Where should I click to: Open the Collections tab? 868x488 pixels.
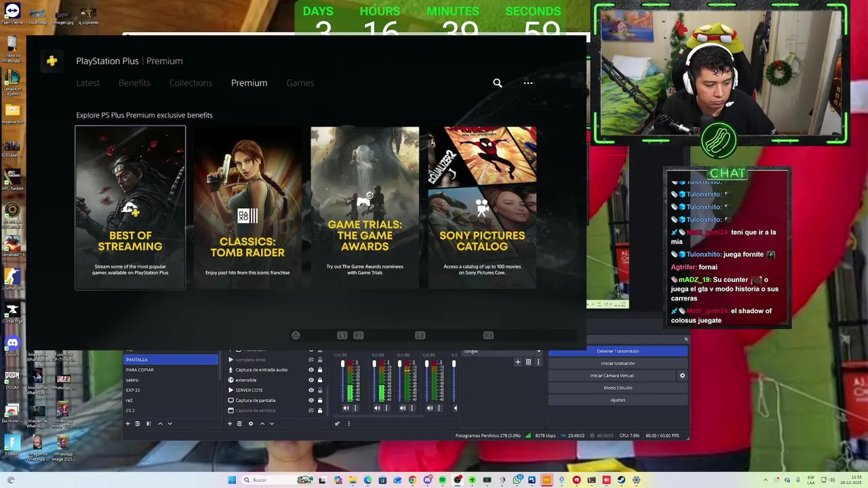pos(191,83)
